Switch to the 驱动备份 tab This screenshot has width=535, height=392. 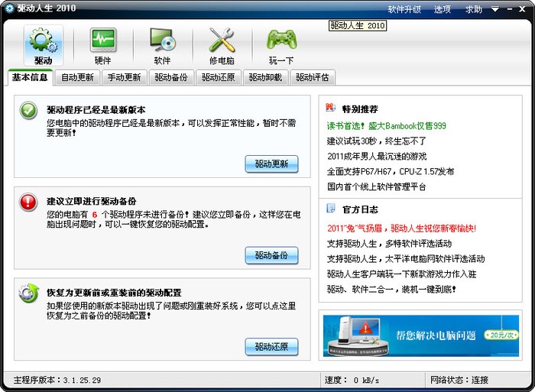(x=171, y=77)
